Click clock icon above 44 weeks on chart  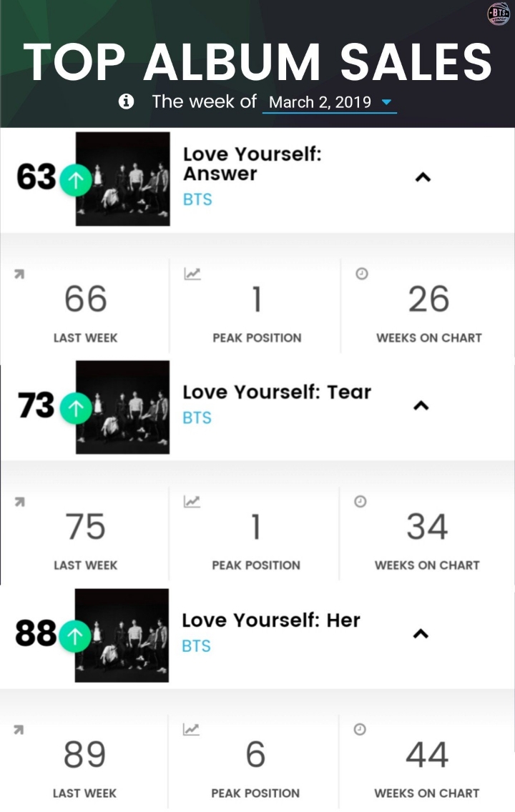(x=360, y=729)
